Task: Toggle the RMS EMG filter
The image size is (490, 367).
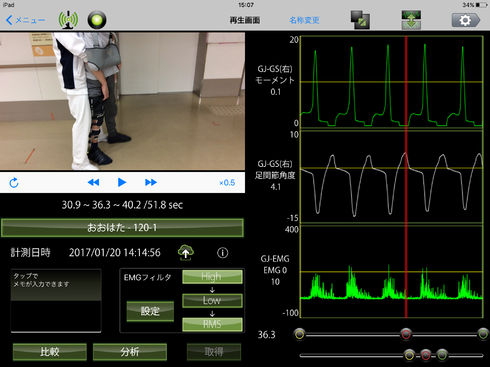Action: tap(212, 324)
